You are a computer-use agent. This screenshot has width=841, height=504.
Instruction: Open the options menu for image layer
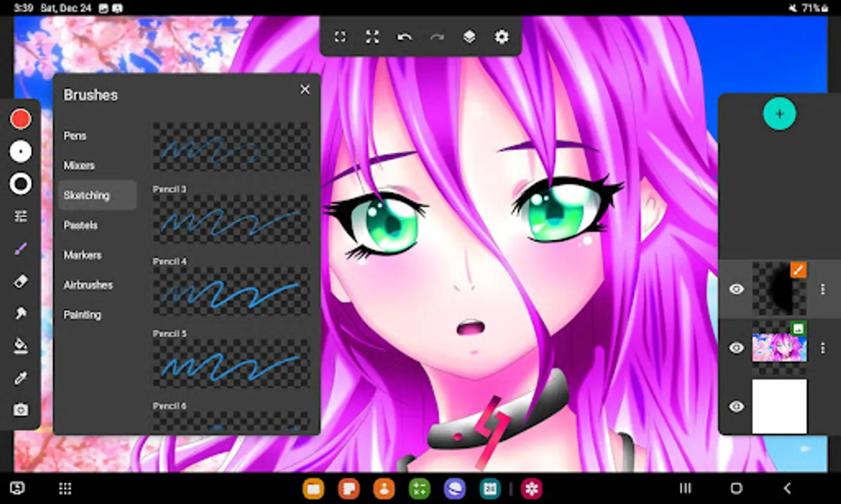coord(823,348)
